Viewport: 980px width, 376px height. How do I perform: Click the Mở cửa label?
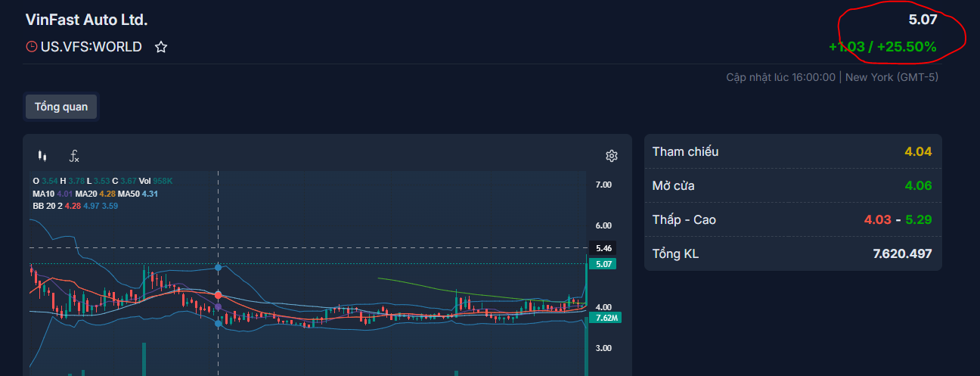coord(673,185)
